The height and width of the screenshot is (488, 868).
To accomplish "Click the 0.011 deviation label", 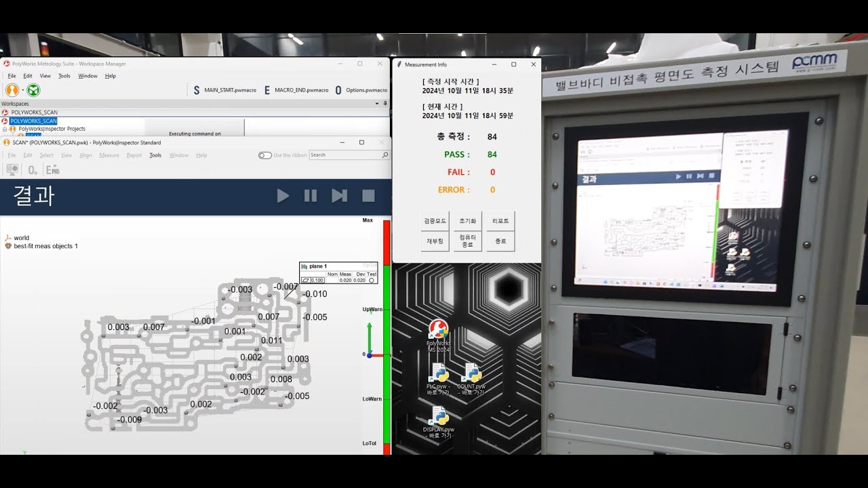I will pos(271,341).
